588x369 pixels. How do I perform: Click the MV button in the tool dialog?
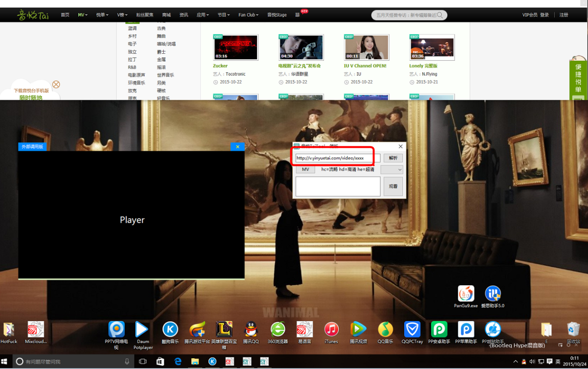[305, 169]
